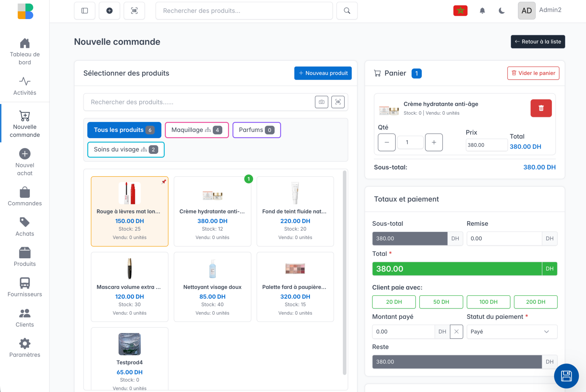This screenshot has width=586, height=392.
Task: Go to Commandes in sidebar
Action: (x=25, y=196)
